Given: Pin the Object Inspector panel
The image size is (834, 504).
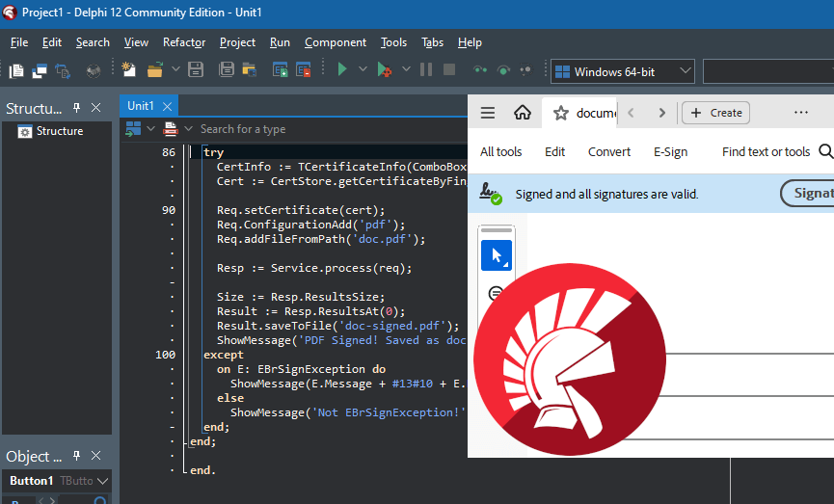Looking at the screenshot, I should (x=76, y=456).
